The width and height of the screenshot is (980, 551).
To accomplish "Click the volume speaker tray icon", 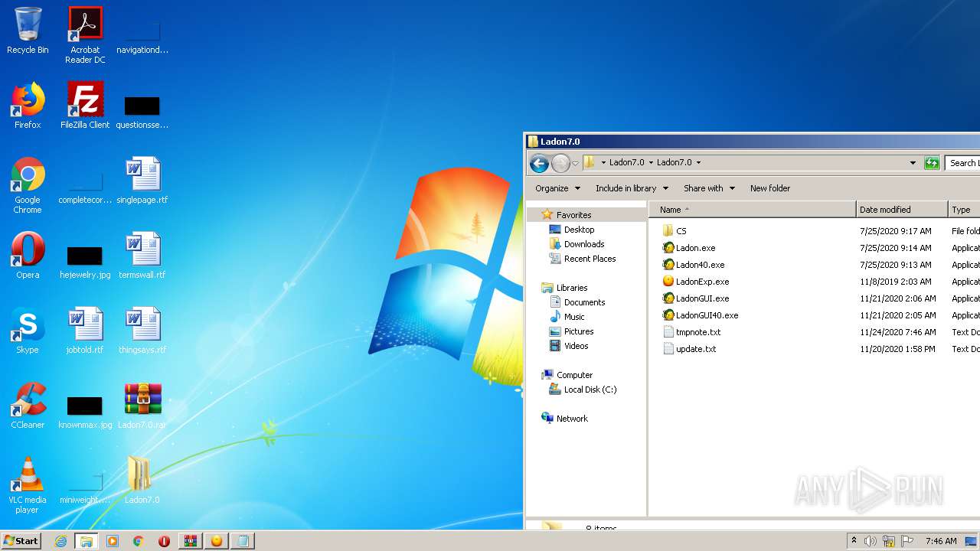I will pyautogui.click(x=871, y=541).
